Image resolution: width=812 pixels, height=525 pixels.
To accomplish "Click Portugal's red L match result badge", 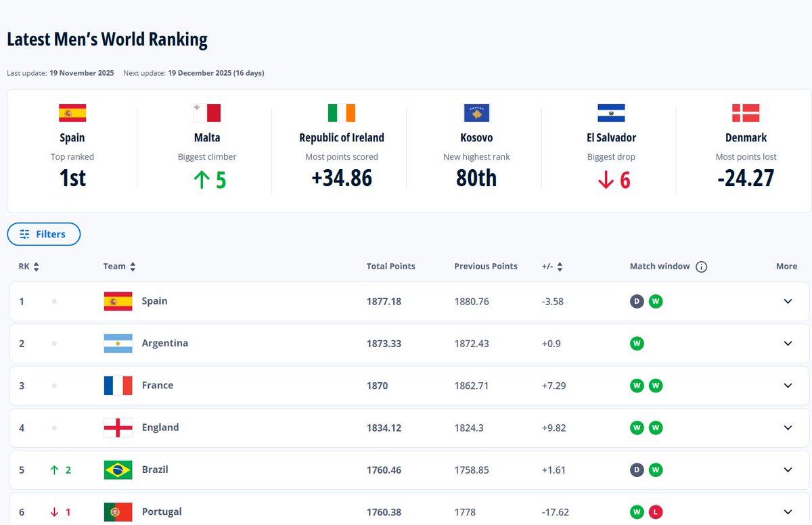I will pos(655,512).
